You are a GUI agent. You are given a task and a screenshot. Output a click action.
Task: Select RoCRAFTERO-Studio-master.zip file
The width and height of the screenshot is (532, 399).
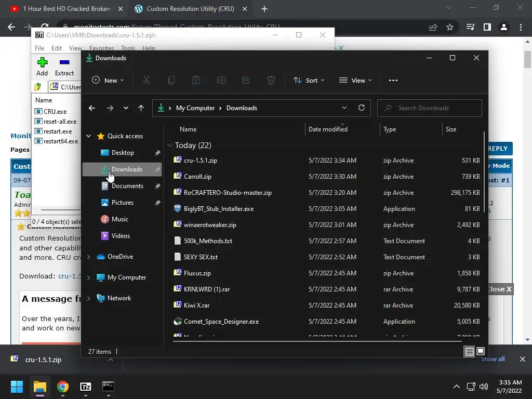[x=228, y=193]
